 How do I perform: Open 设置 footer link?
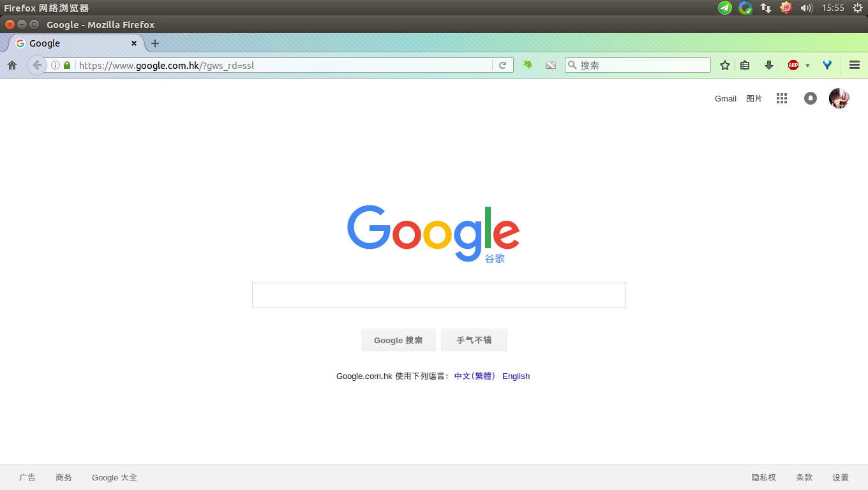pos(841,477)
